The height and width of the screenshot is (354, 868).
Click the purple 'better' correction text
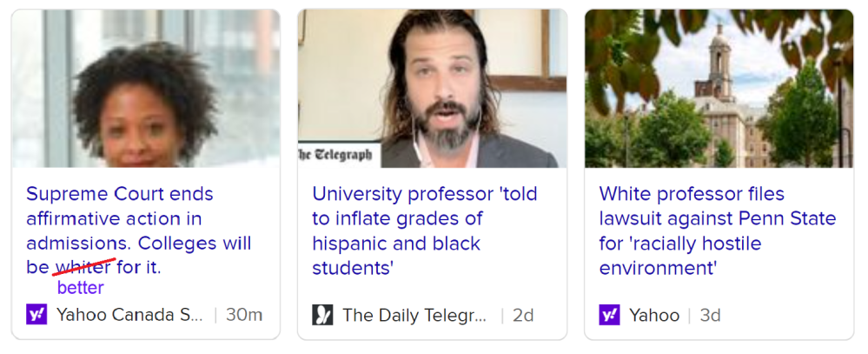(x=81, y=288)
